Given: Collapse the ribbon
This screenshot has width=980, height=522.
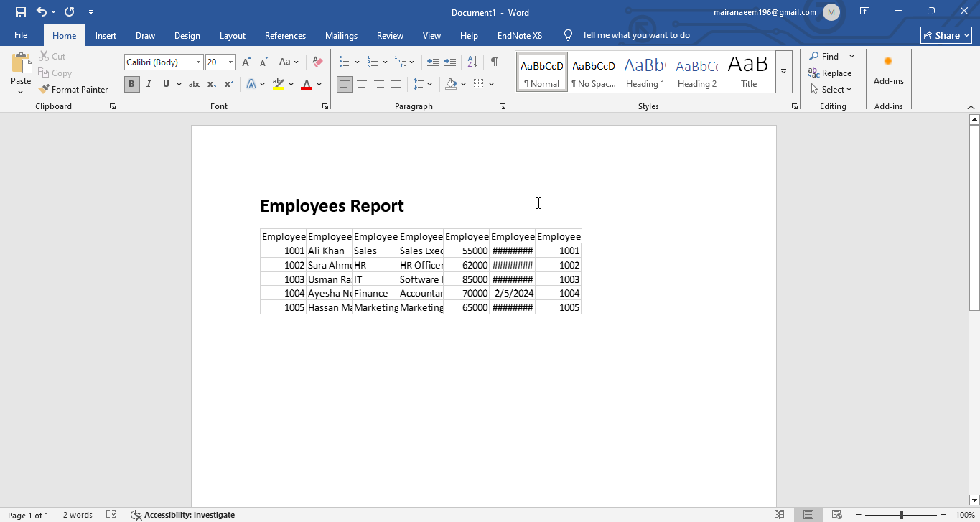Looking at the screenshot, I should (x=971, y=107).
